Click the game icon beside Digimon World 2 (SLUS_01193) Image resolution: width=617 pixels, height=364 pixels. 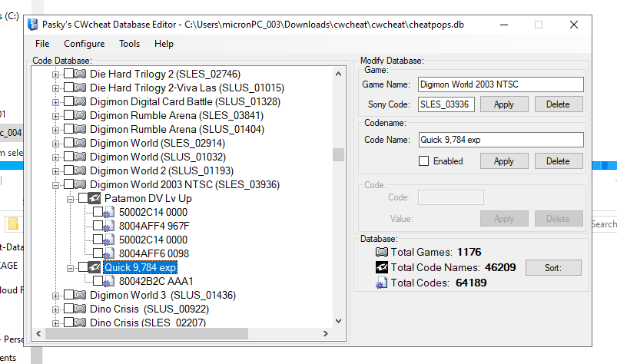81,170
